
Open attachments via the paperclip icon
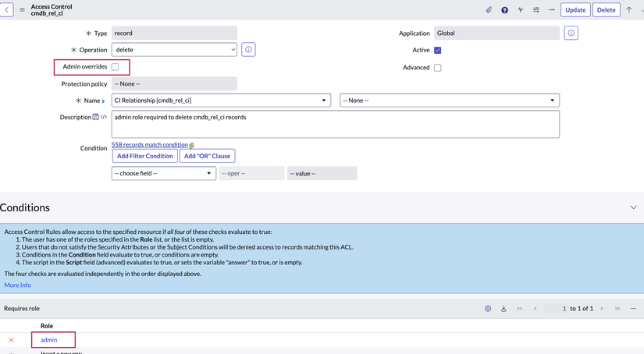(489, 10)
